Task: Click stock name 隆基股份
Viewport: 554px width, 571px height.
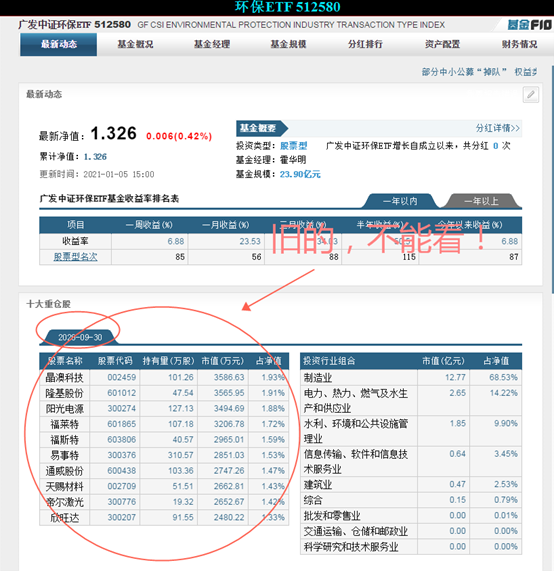Action: point(64,393)
